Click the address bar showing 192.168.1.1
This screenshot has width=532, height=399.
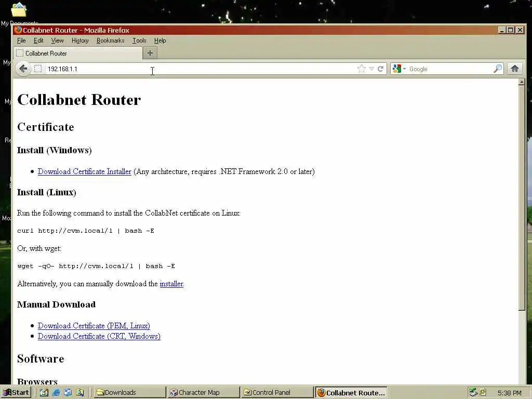tap(200, 69)
